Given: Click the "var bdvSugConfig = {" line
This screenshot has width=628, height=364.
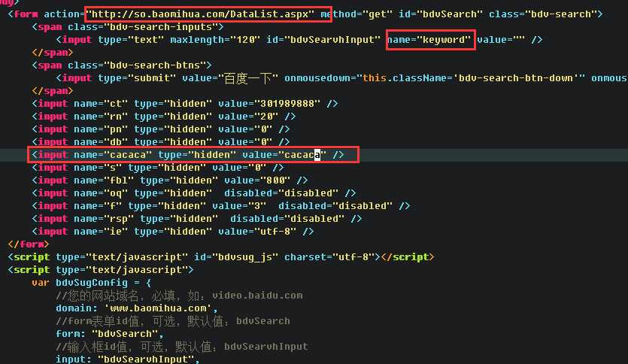Looking at the screenshot, I should click(92, 283).
